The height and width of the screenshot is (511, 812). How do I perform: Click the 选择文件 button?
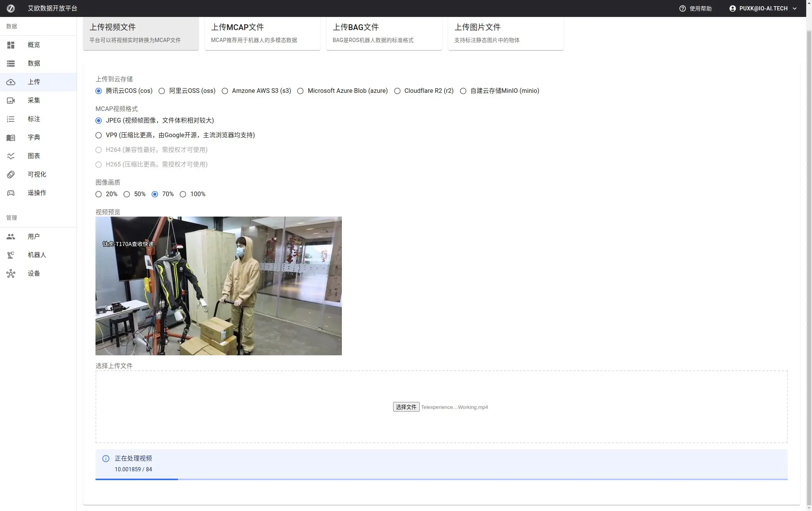406,407
